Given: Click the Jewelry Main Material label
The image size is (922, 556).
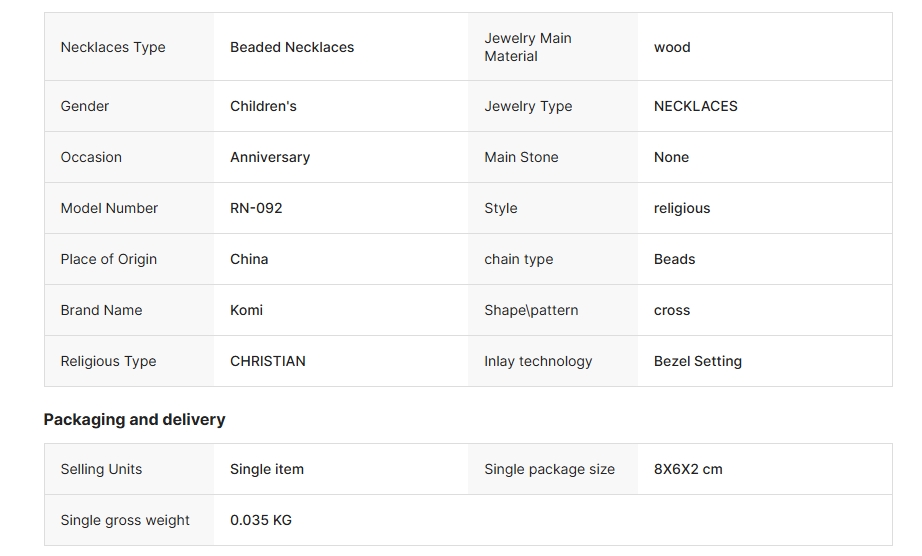Looking at the screenshot, I should tap(528, 47).
